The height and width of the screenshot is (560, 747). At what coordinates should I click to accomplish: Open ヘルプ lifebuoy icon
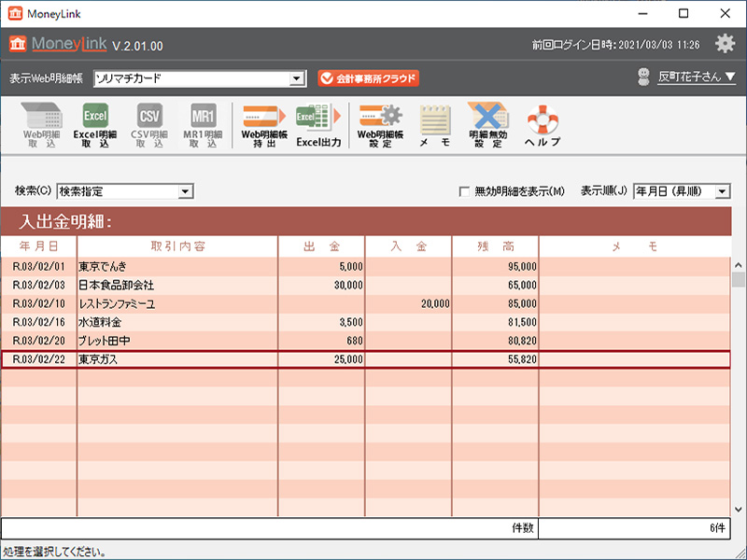[543, 126]
